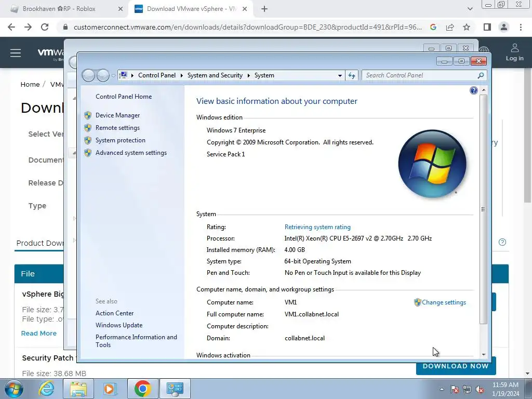The image size is (532, 399).
Task: Launch Internet Explorer from taskbar
Action: [x=46, y=389]
